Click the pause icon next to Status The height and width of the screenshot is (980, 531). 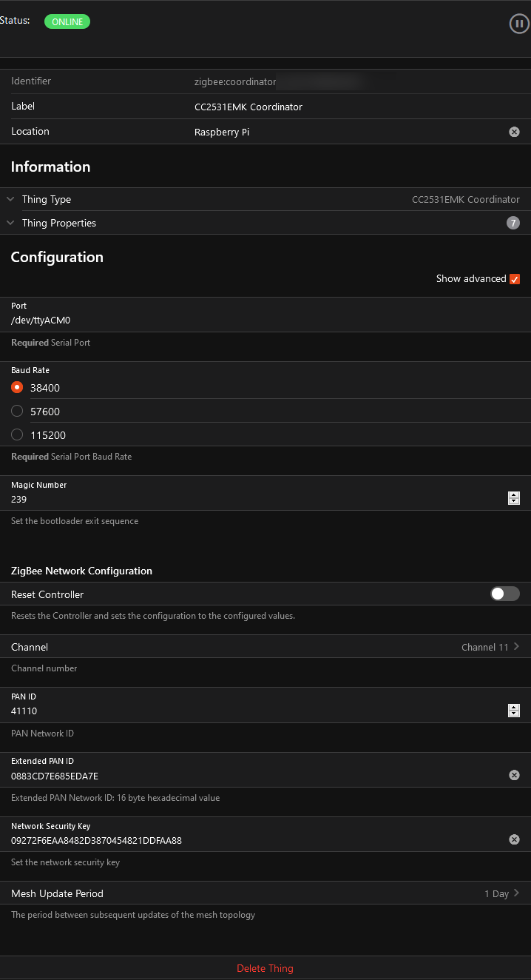coord(519,24)
